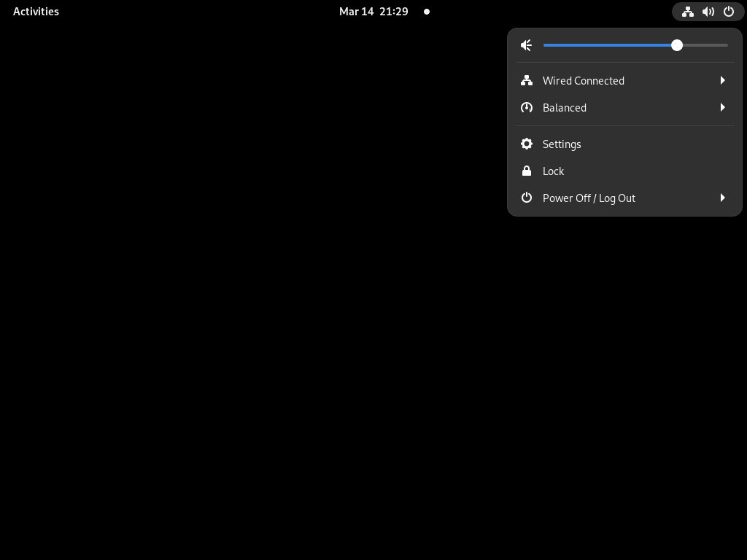Open the Balanced power mode submenu
747x560 pixels.
point(625,108)
